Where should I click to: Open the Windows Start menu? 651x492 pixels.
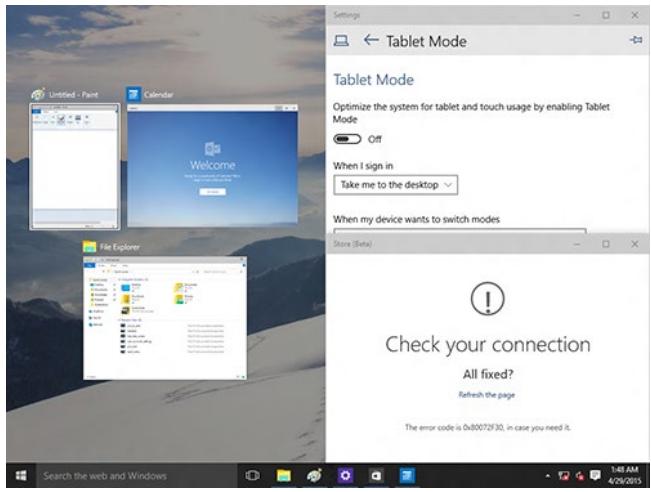(20, 476)
